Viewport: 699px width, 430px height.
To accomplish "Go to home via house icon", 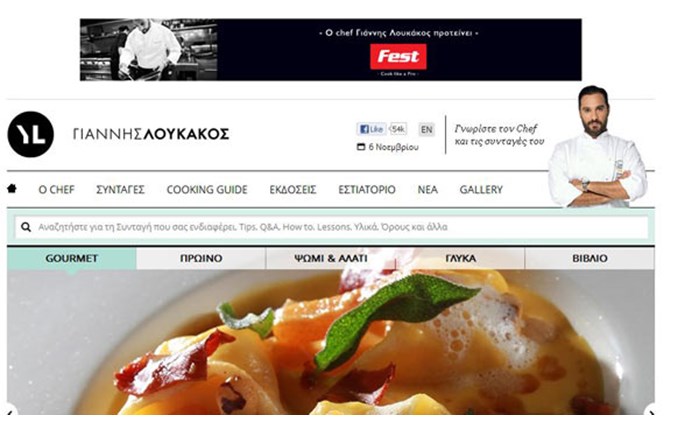I will point(12,188).
